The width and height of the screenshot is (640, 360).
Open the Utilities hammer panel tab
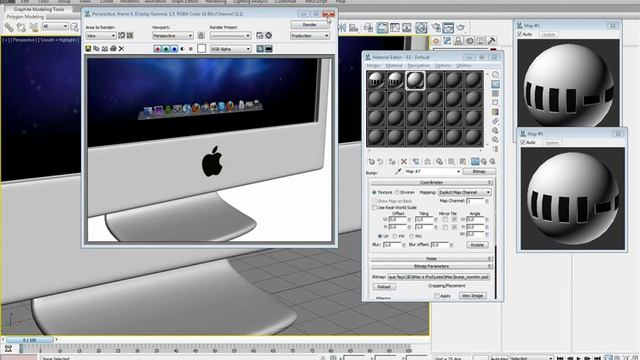click(491, 41)
